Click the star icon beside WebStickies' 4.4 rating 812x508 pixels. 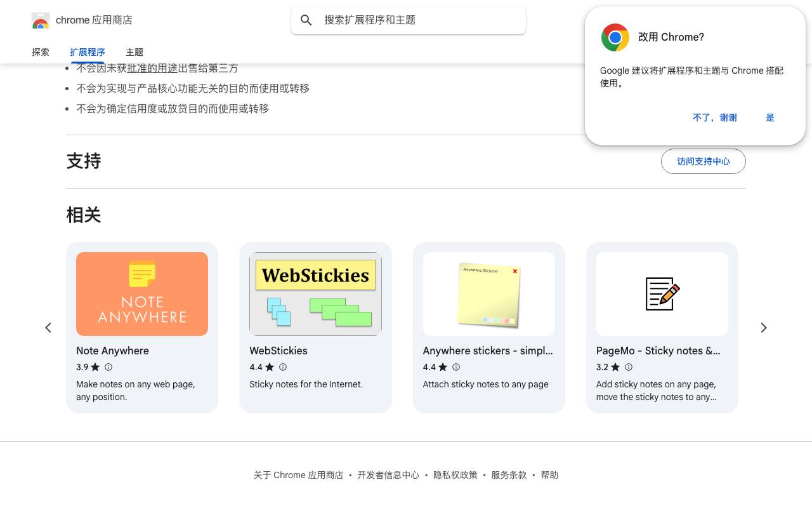pos(270,367)
